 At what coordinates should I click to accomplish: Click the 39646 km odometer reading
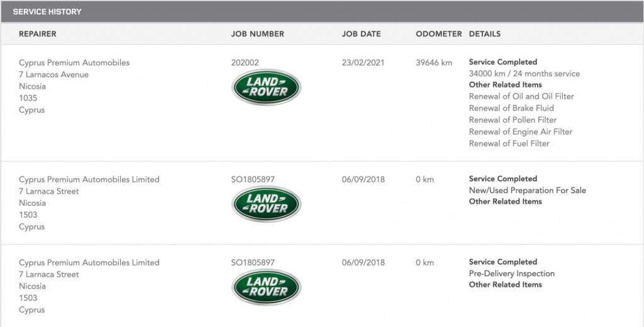tap(434, 63)
